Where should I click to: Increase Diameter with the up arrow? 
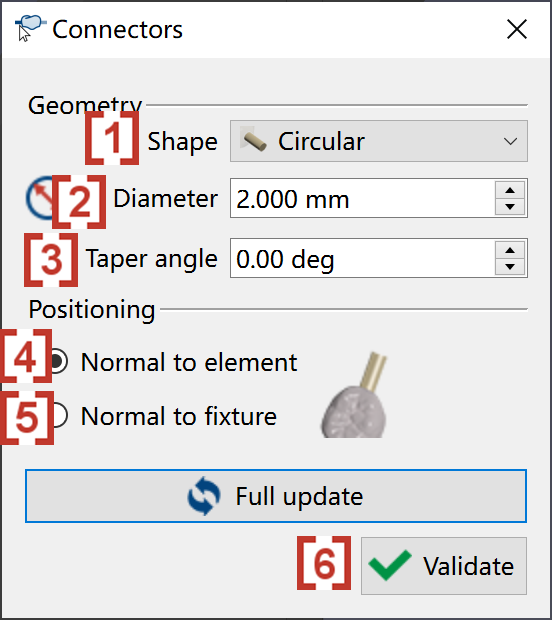point(510,190)
